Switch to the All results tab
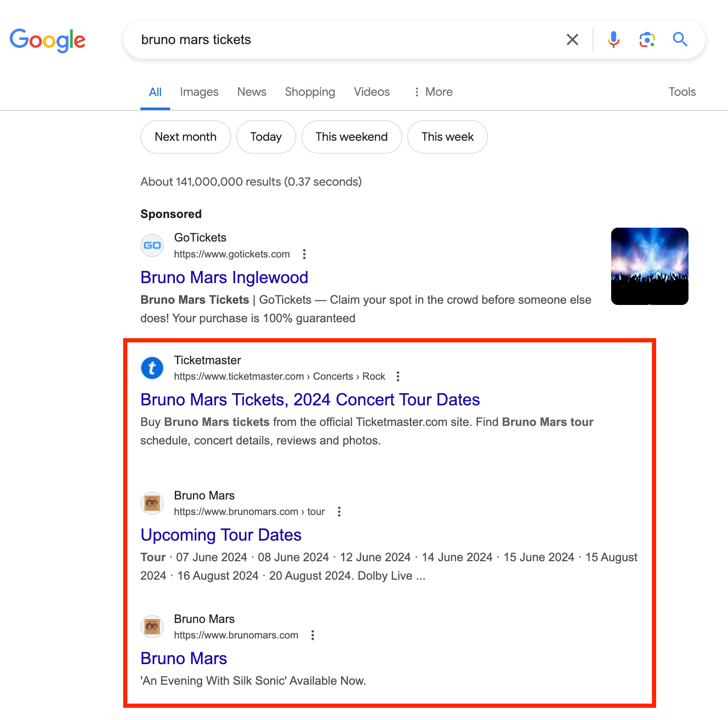This screenshot has width=728, height=720. pyautogui.click(x=155, y=92)
